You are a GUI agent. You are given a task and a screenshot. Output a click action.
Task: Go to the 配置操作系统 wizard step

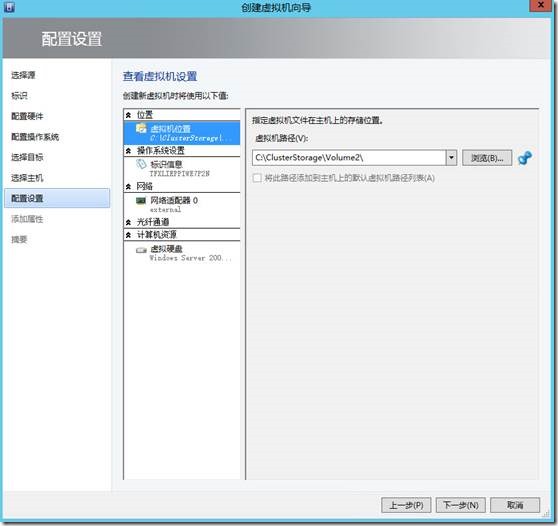(x=35, y=137)
